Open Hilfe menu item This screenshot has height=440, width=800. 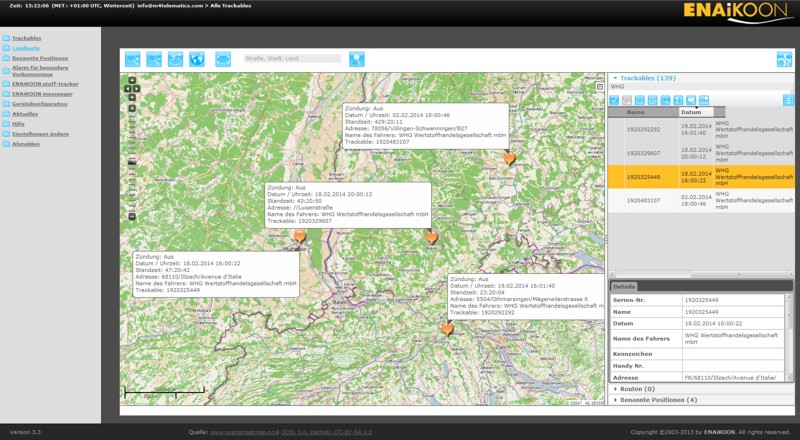tap(18, 124)
